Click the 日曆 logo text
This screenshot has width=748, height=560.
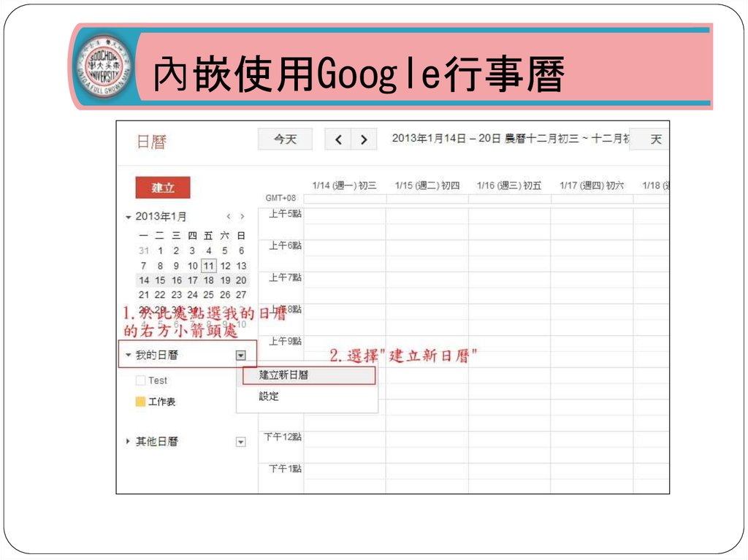click(151, 142)
